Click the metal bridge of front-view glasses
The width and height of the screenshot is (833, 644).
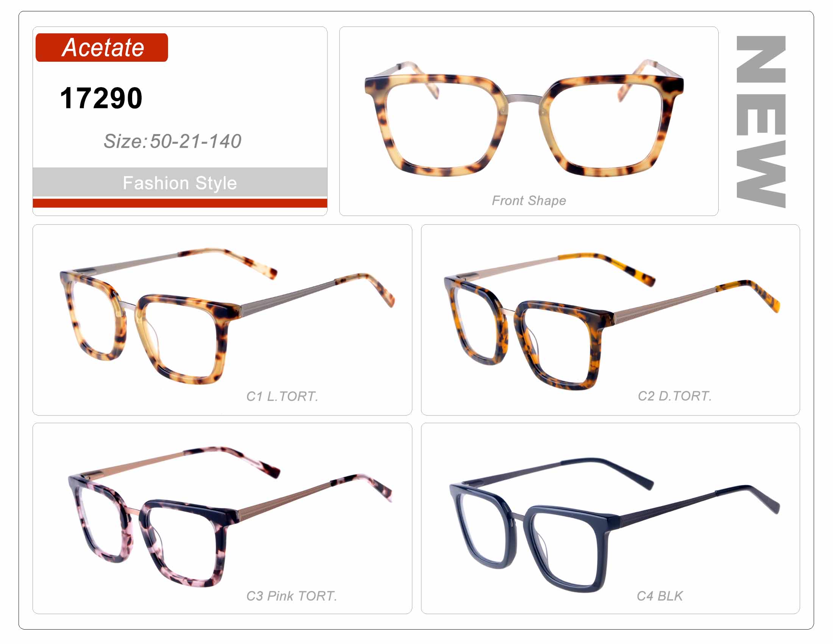coord(524,99)
